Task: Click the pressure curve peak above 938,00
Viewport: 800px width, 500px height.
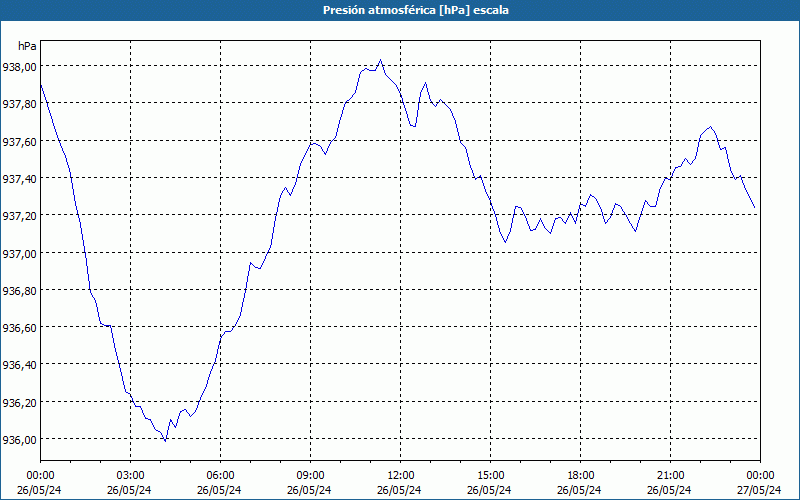Action: pos(380,60)
